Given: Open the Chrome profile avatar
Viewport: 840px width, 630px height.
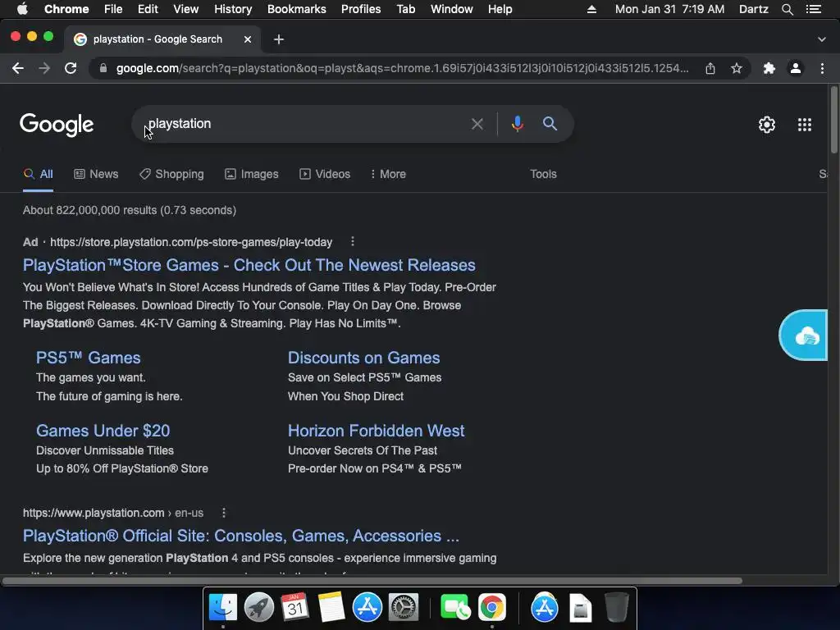Looking at the screenshot, I should click(x=796, y=68).
